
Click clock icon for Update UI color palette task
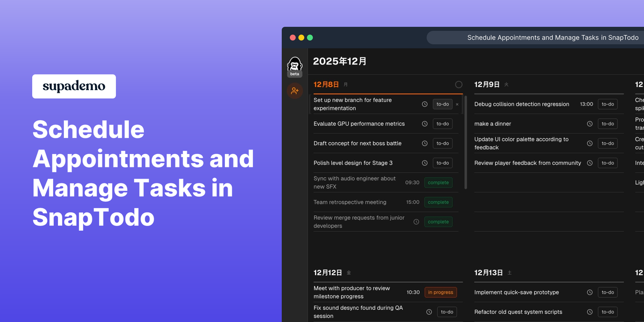pyautogui.click(x=589, y=143)
